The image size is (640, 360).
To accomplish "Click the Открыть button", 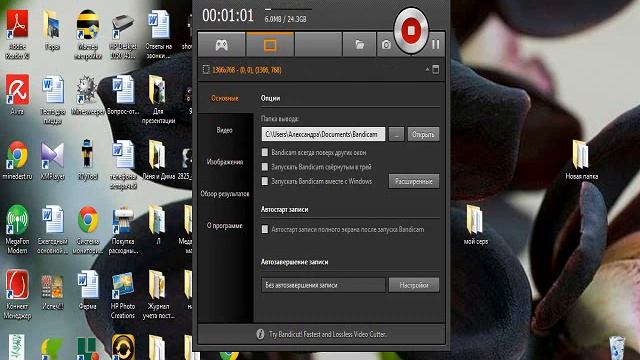I will click(x=423, y=134).
